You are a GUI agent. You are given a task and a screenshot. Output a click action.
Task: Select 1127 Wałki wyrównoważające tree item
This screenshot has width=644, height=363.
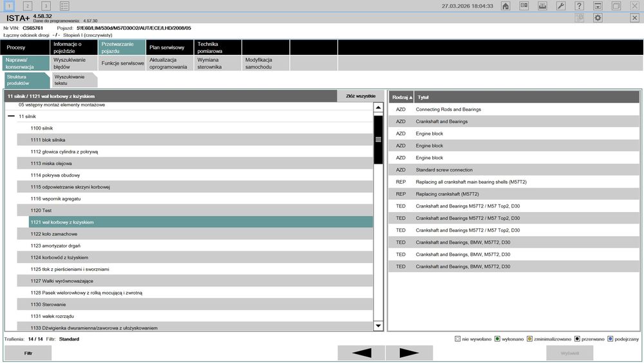tap(194, 280)
